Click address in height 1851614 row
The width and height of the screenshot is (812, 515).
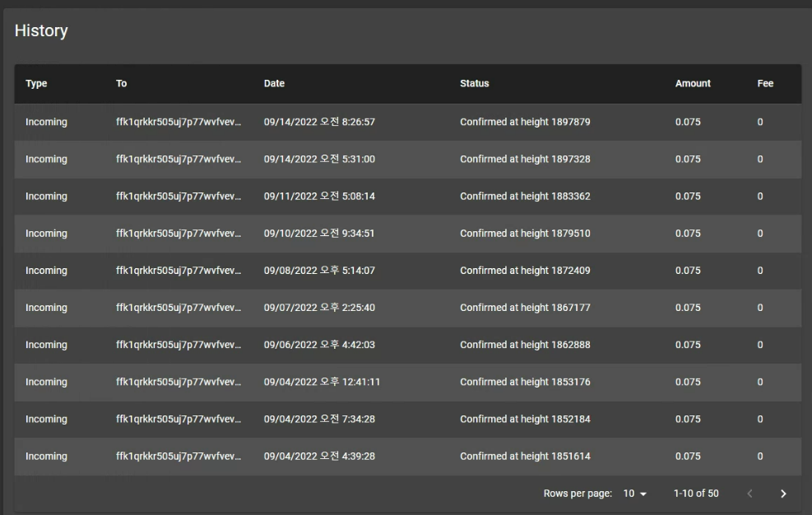(179, 457)
